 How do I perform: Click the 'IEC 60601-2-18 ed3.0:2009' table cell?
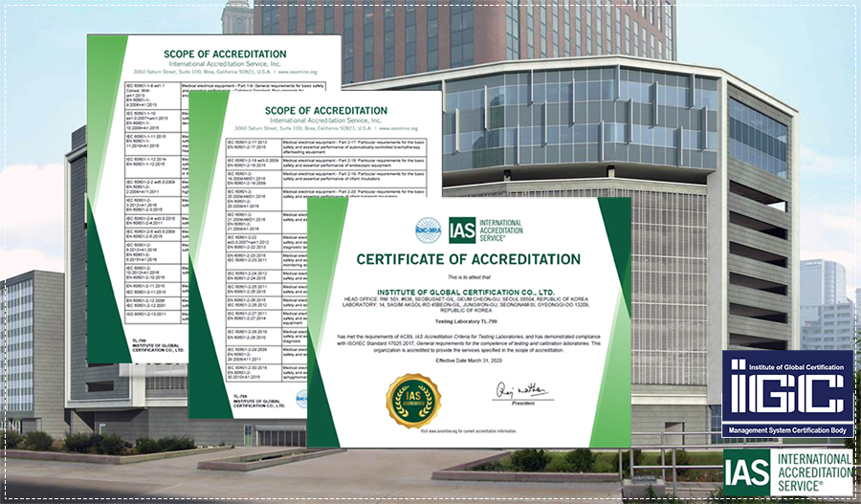254,163
